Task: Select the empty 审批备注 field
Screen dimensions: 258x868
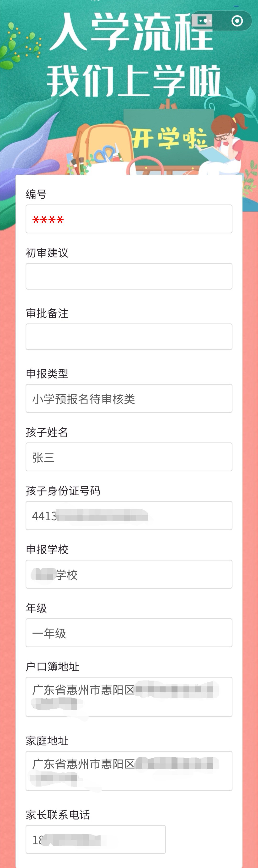Action: point(129,337)
